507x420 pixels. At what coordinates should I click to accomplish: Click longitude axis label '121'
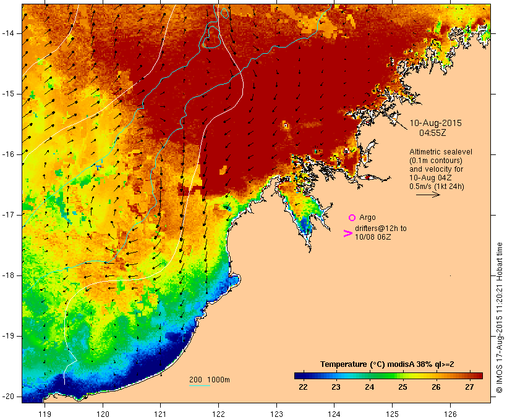pos(160,414)
